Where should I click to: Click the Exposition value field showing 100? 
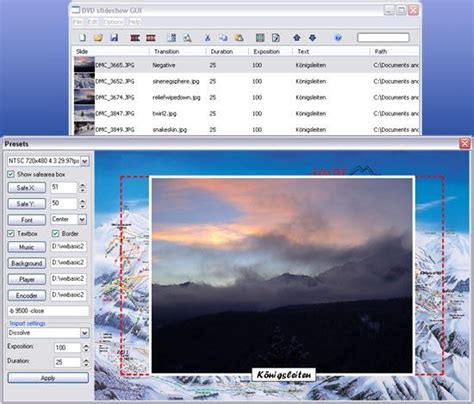tap(68, 348)
